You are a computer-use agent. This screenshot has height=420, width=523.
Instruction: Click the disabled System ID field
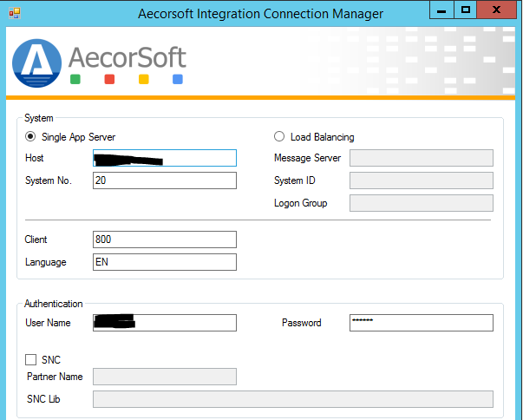click(422, 180)
